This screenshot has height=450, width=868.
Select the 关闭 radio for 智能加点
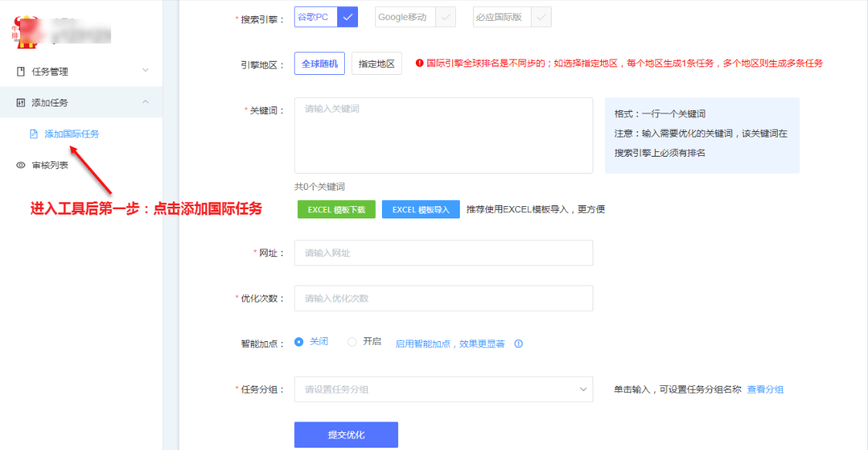click(x=299, y=342)
